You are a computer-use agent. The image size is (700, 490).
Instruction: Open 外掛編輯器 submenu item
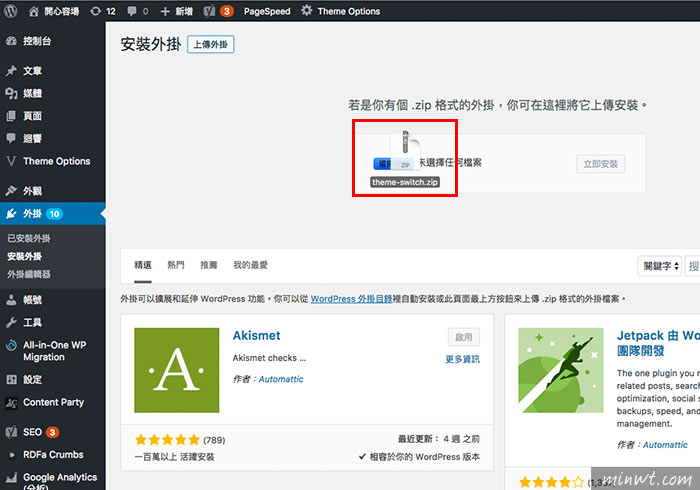click(29, 274)
